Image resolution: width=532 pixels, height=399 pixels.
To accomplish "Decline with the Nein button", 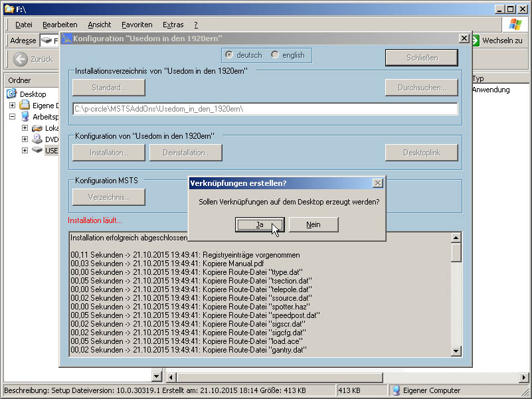I will coord(313,225).
